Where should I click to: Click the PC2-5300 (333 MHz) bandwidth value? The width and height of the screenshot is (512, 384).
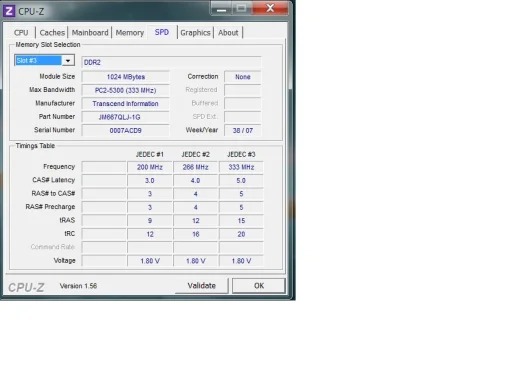(x=126, y=90)
